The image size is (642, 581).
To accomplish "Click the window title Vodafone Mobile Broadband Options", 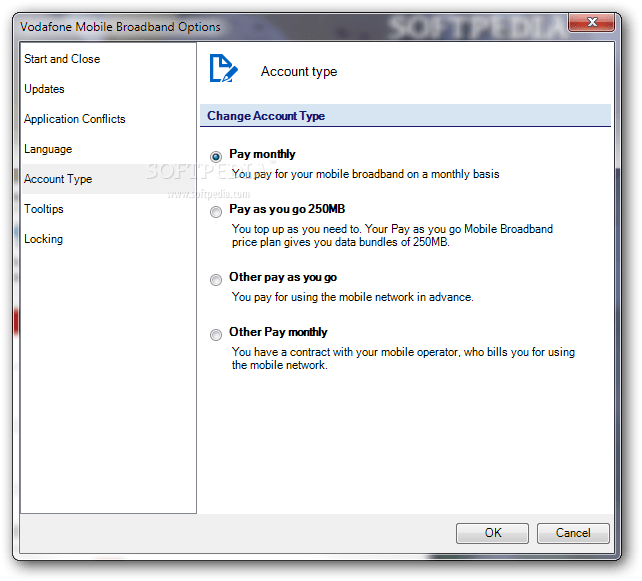I will point(120,27).
